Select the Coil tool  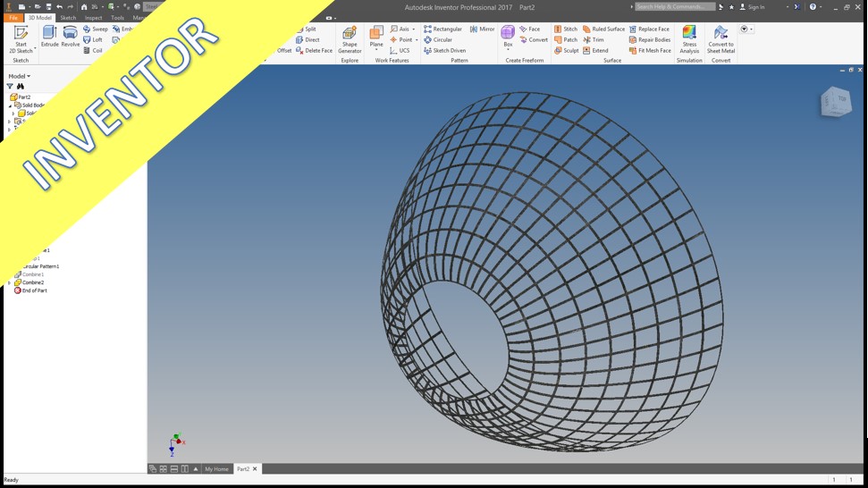[93, 50]
